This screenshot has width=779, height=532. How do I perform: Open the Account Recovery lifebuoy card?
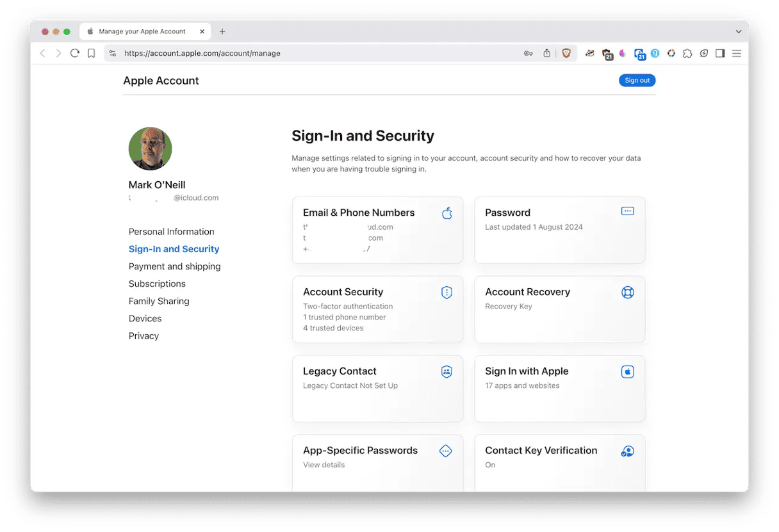coord(560,310)
